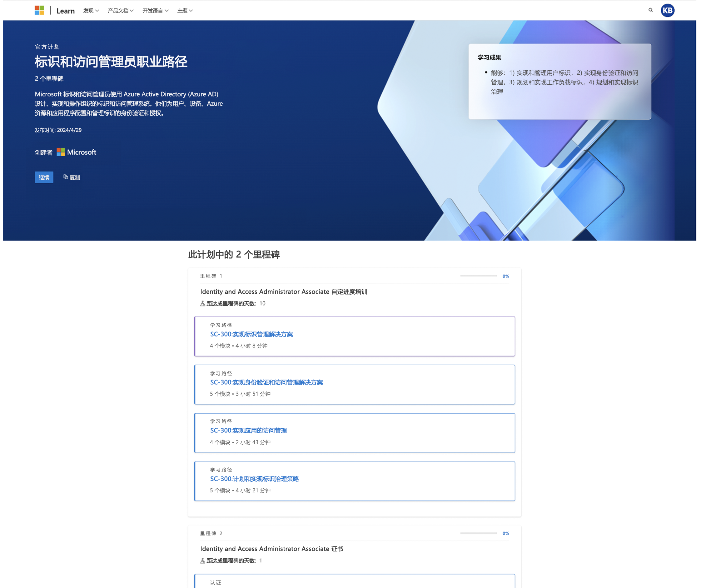The height and width of the screenshot is (588, 701).
Task: Click the copy link icon next to 复制
Action: (66, 177)
